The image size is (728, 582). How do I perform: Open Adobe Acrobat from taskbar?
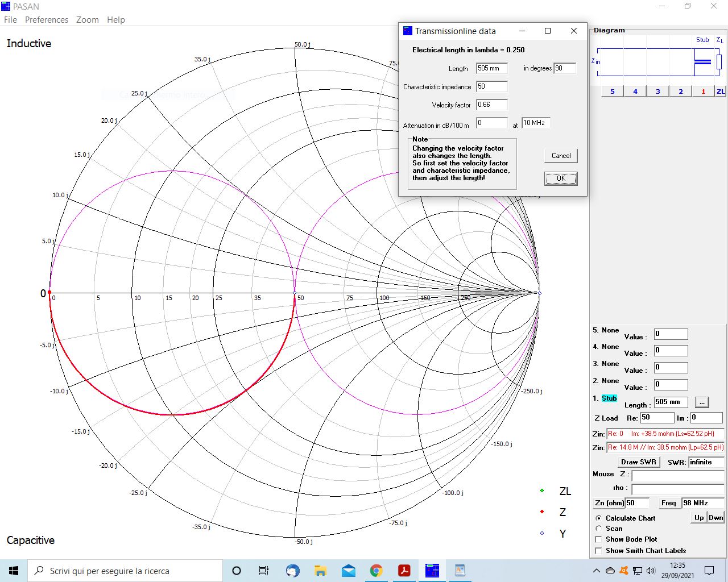[404, 571]
